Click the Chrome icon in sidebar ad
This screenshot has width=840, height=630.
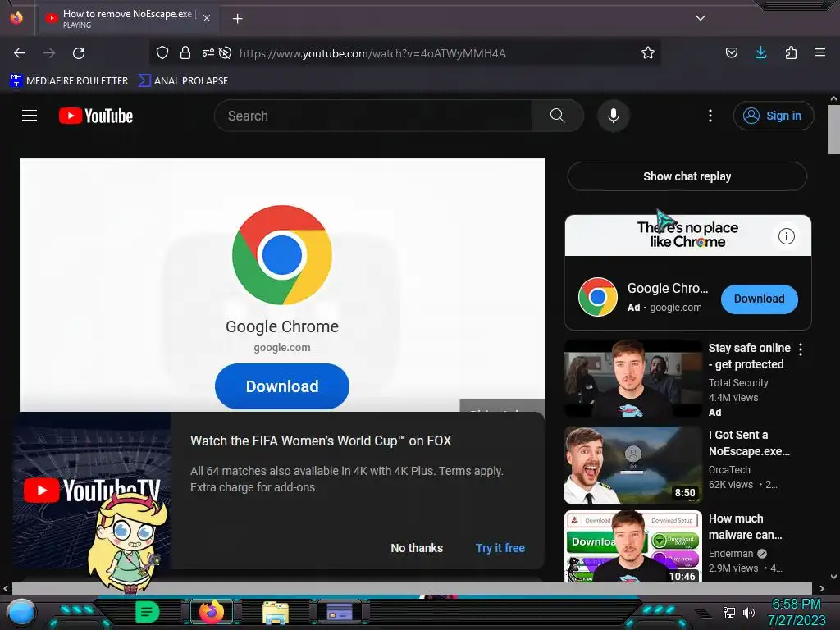598,297
